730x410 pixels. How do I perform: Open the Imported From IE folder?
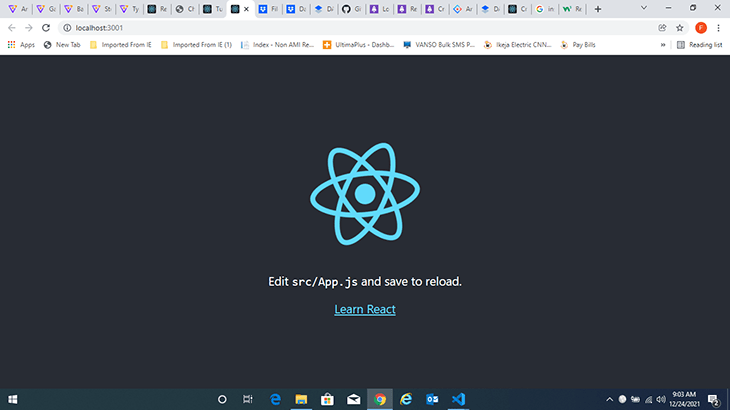point(121,45)
